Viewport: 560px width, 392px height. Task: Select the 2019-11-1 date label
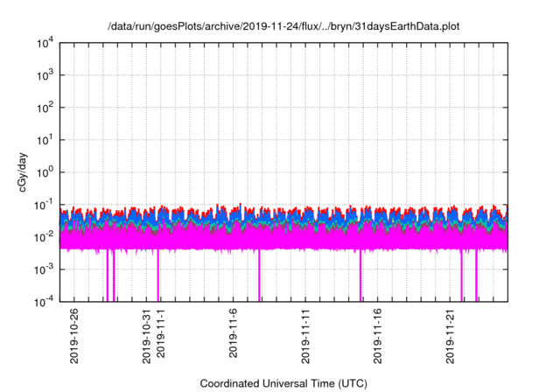[161, 333]
